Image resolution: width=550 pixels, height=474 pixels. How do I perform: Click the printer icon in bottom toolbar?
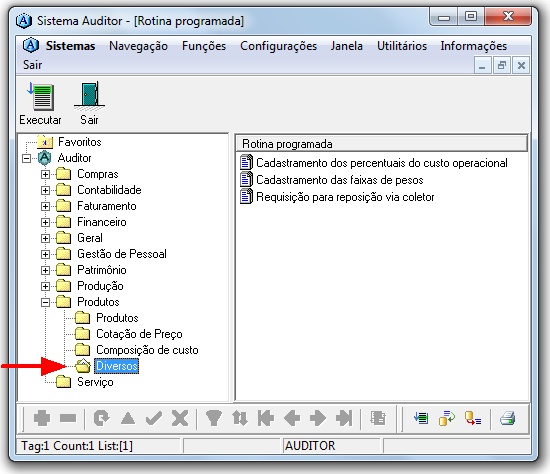click(507, 418)
